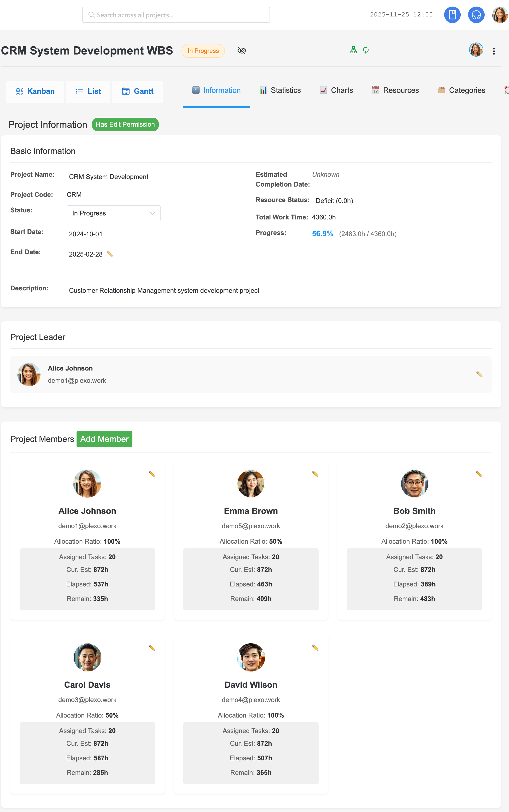The height and width of the screenshot is (812, 509).
Task: Click the green hierarchy tree icon
Action: point(353,50)
